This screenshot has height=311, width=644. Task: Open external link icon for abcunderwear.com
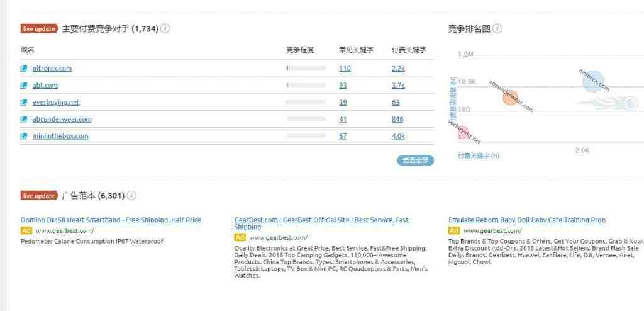pos(24,119)
